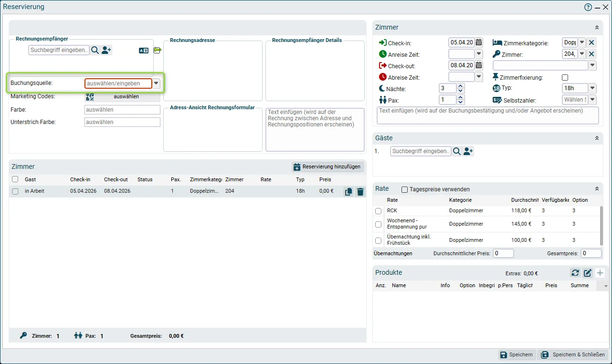Delete the 'in Arbeit' reservation row
The image size is (612, 364).
pyautogui.click(x=360, y=192)
